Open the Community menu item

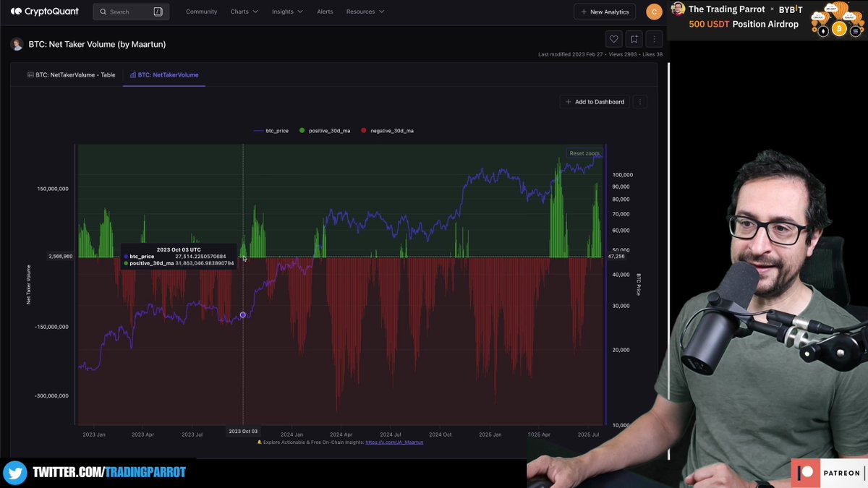pyautogui.click(x=201, y=12)
